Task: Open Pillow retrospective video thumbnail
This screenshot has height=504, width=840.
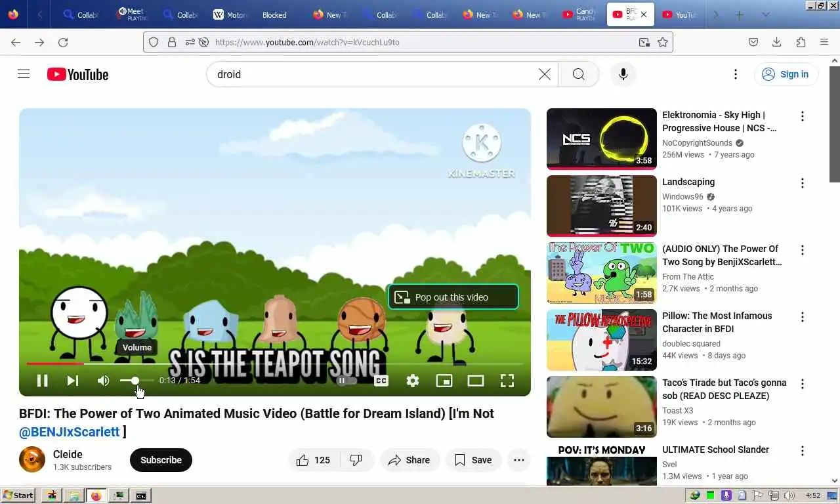Action: [602, 340]
